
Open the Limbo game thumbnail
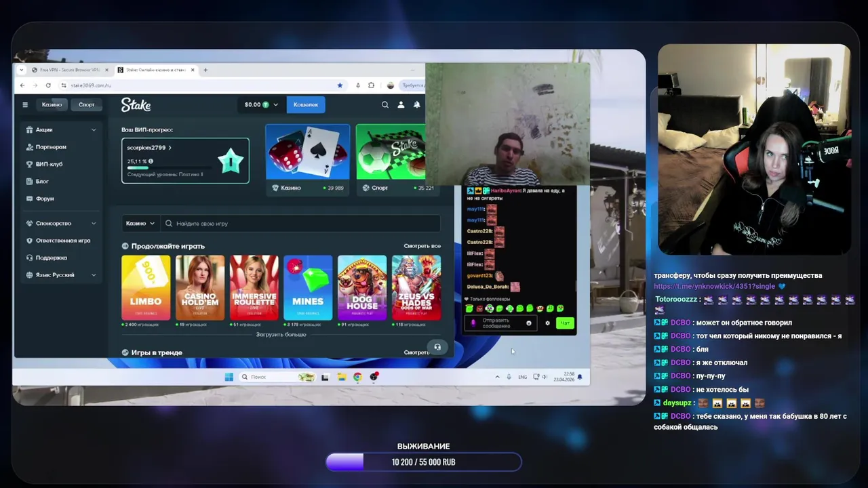146,287
